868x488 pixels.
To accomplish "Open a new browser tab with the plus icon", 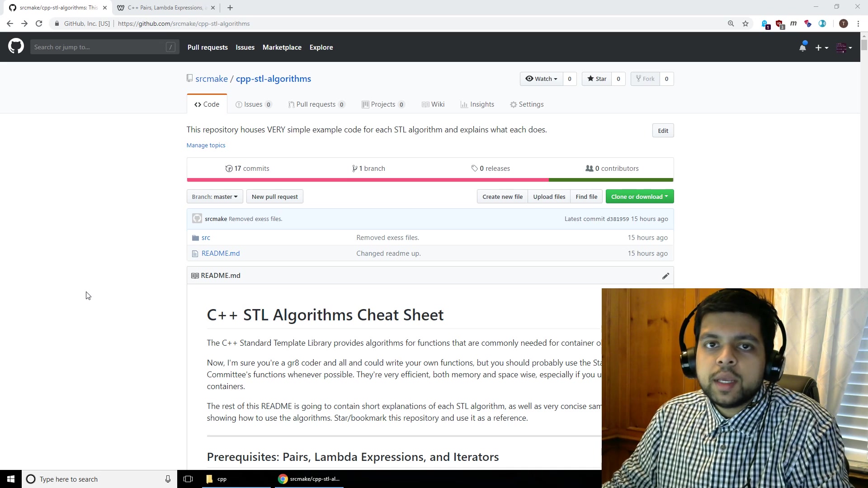I will [x=230, y=8].
